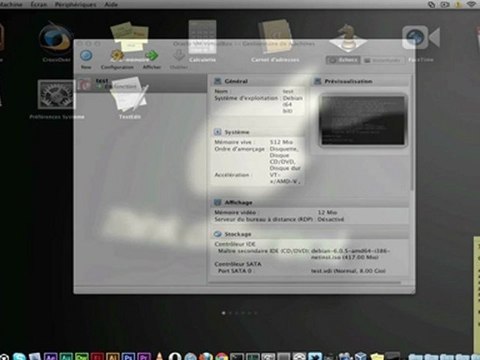This screenshot has height=360, width=480.
Task: Open TextEdit from Launchpad
Action: coord(129,95)
